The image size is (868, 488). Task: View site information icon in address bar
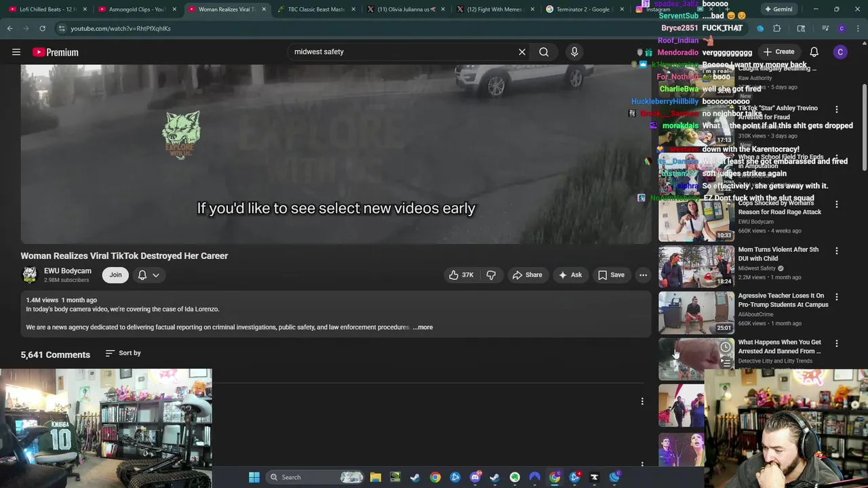tap(62, 28)
